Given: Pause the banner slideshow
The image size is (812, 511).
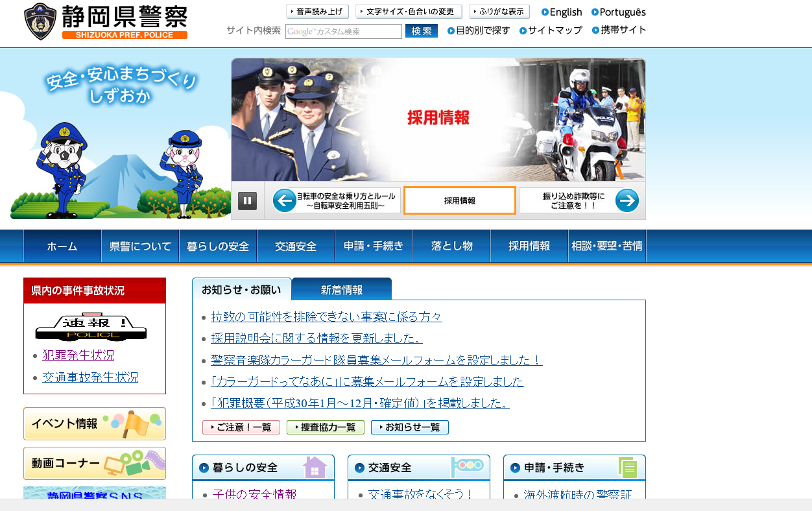Looking at the screenshot, I should pos(247,201).
